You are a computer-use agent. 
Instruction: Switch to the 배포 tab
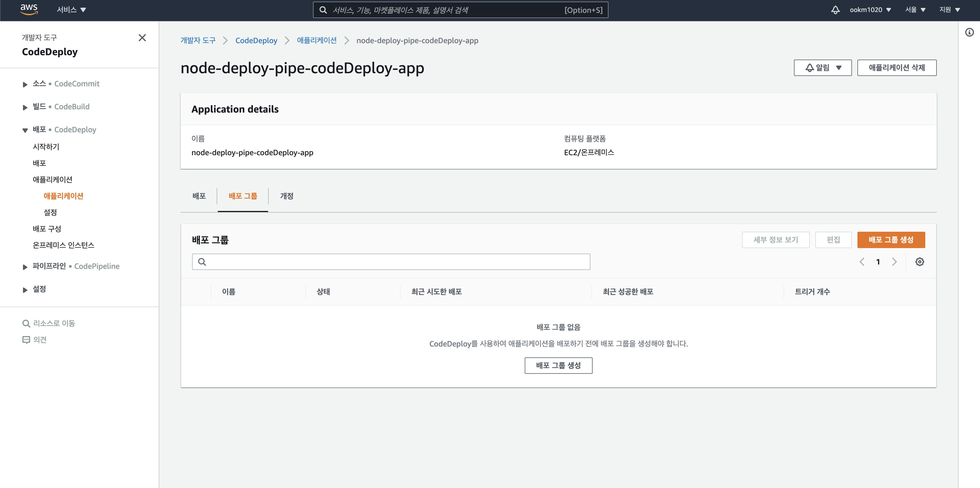coord(199,196)
